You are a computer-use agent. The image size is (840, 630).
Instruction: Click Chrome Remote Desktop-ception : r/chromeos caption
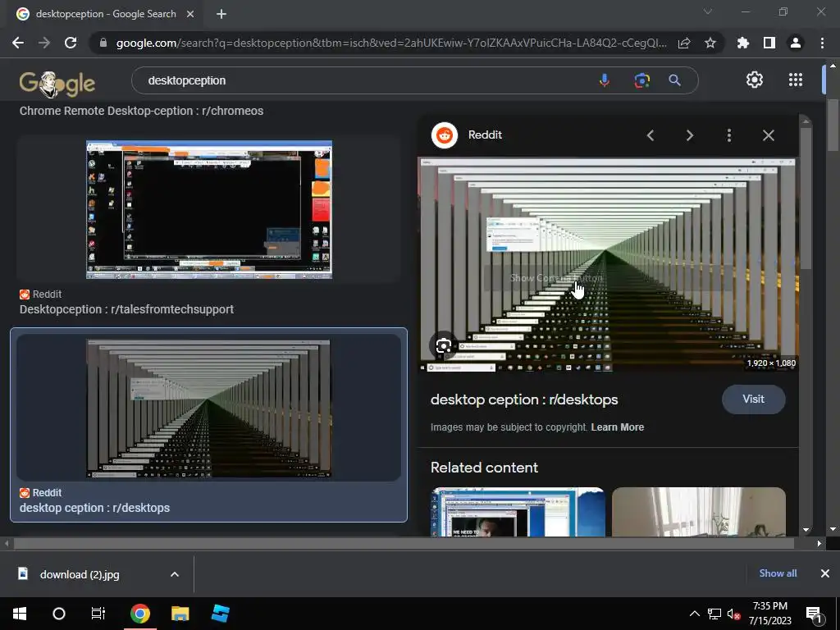pos(141,111)
